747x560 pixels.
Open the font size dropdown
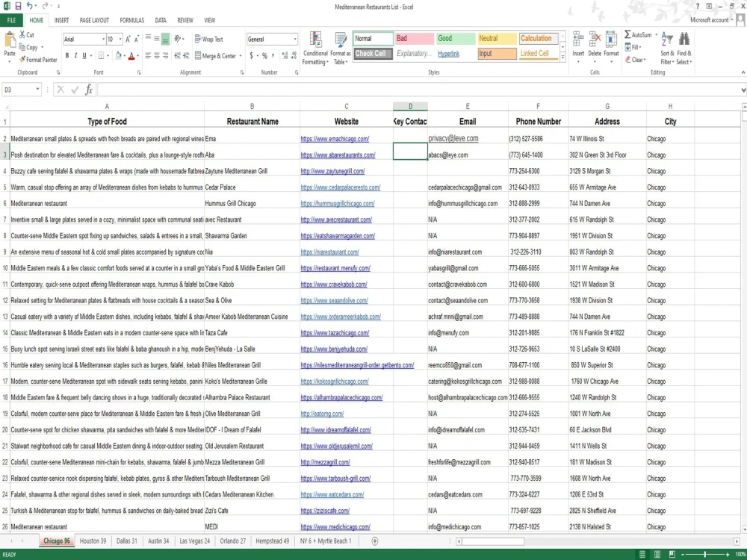120,39
